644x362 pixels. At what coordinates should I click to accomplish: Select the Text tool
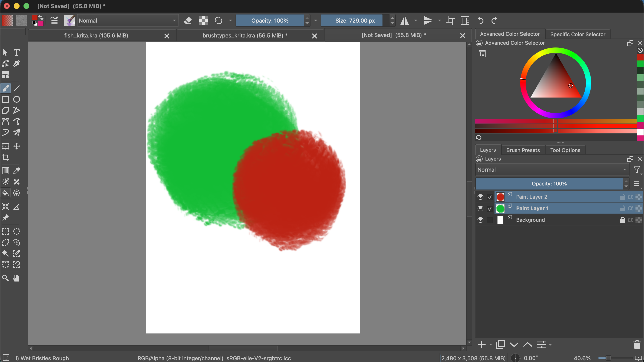16,53
